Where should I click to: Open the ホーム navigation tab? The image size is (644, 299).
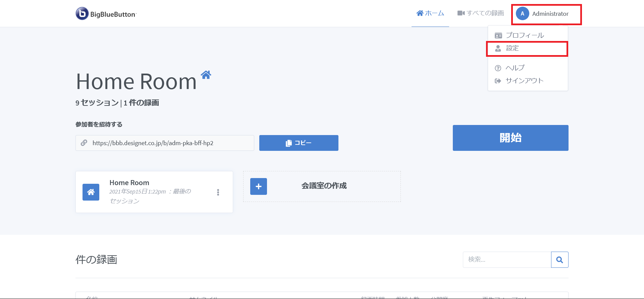(430, 13)
